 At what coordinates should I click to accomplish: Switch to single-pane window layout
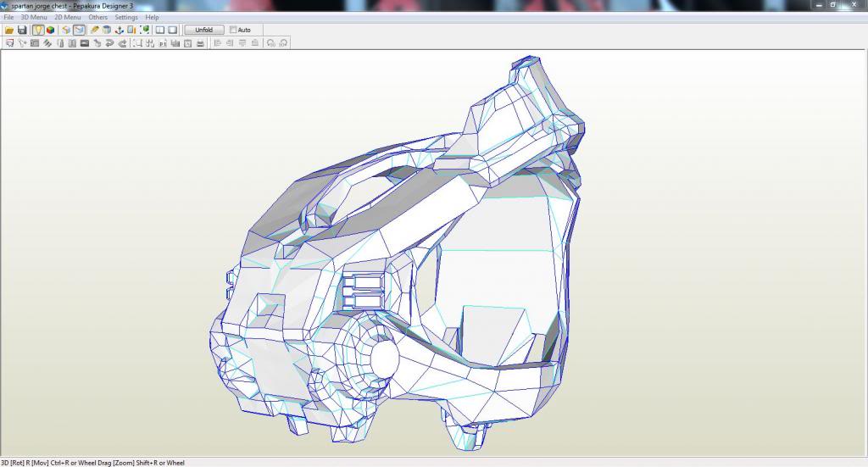click(x=173, y=30)
